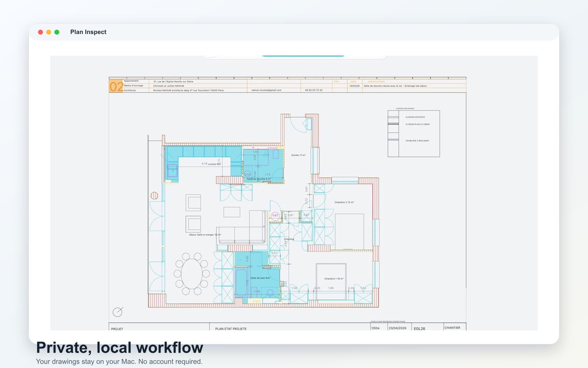This screenshot has width=588, height=368.
Task: Click the '4.19 cuisine 8m²' label
Action: 211,164
